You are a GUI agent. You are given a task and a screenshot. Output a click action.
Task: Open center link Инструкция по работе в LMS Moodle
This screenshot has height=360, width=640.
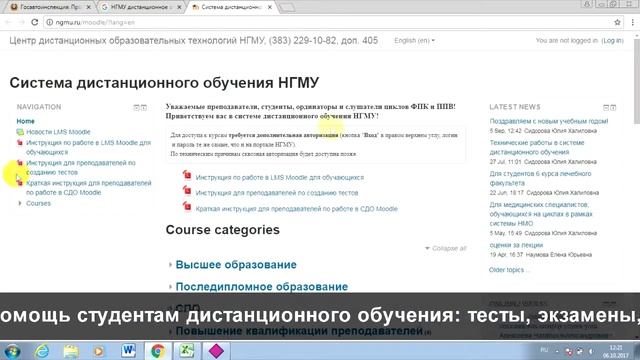(x=280, y=178)
